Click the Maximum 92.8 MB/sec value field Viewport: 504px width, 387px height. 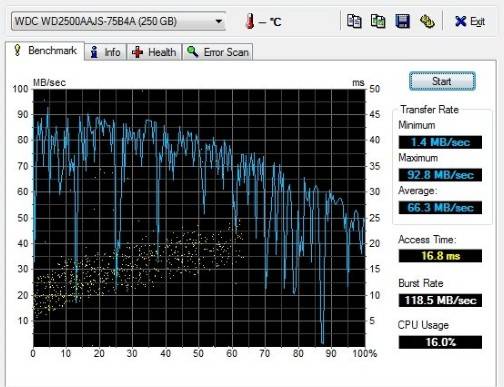440,175
